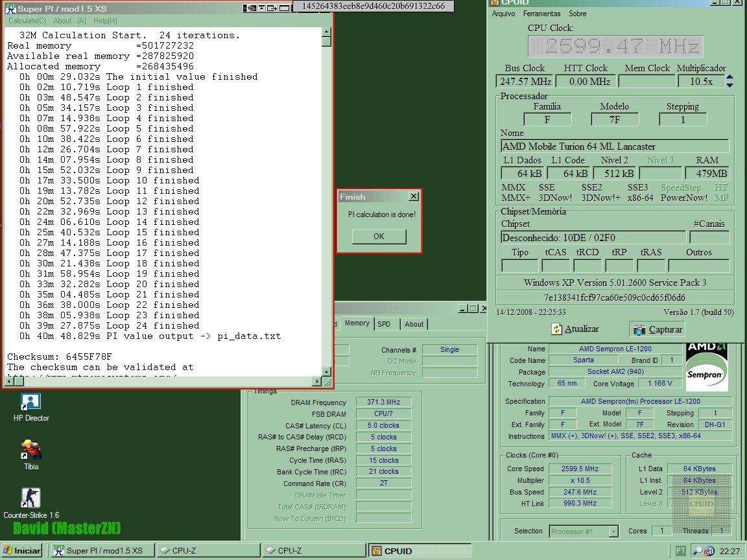Viewport: 747px width, 560px height.
Task: Confirm the Finish dialog with OK
Action: click(379, 236)
